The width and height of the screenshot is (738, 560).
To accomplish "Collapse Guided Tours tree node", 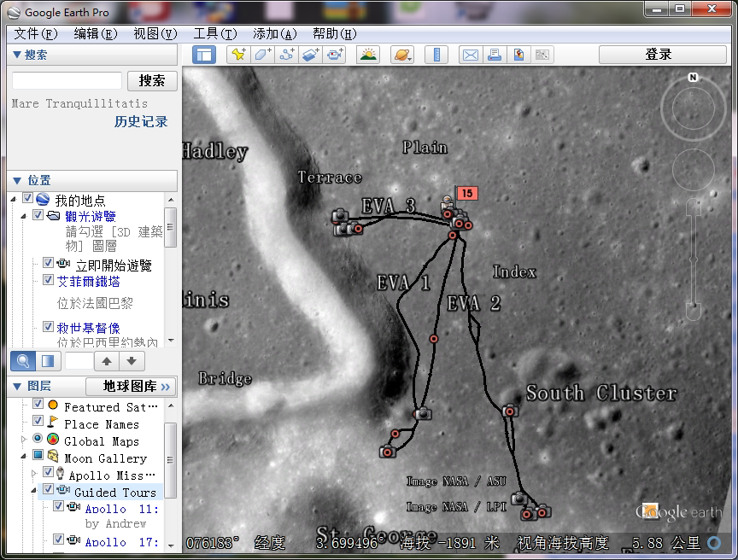I will [33, 490].
